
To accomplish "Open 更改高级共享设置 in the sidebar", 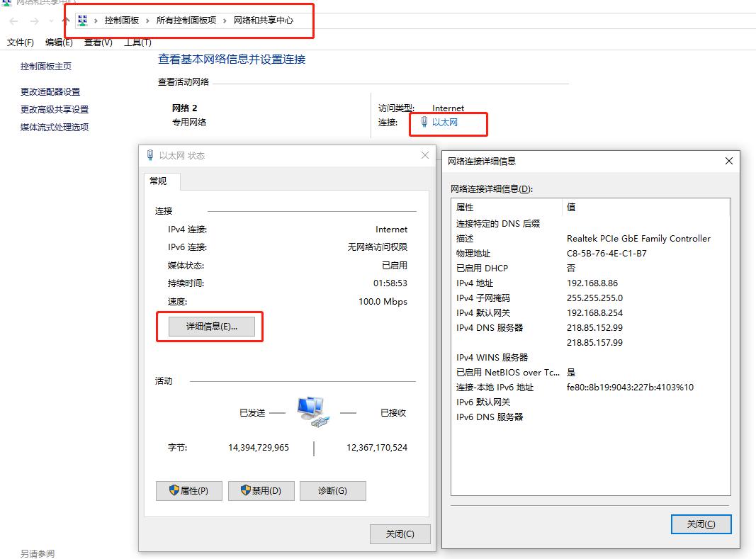I will point(55,109).
